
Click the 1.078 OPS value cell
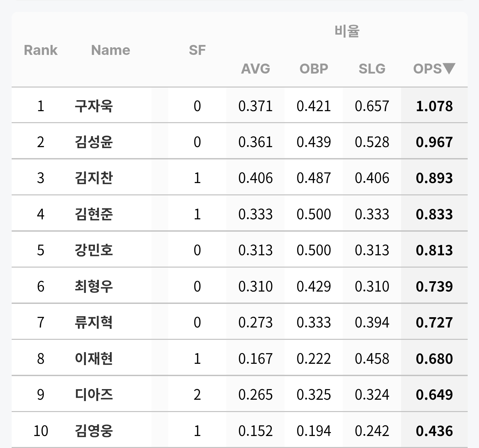tap(434, 106)
